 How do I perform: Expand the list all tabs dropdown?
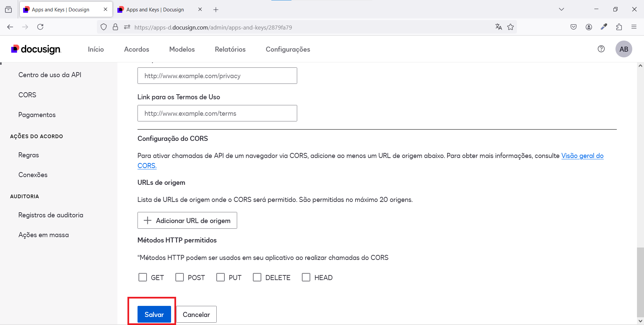click(x=561, y=9)
